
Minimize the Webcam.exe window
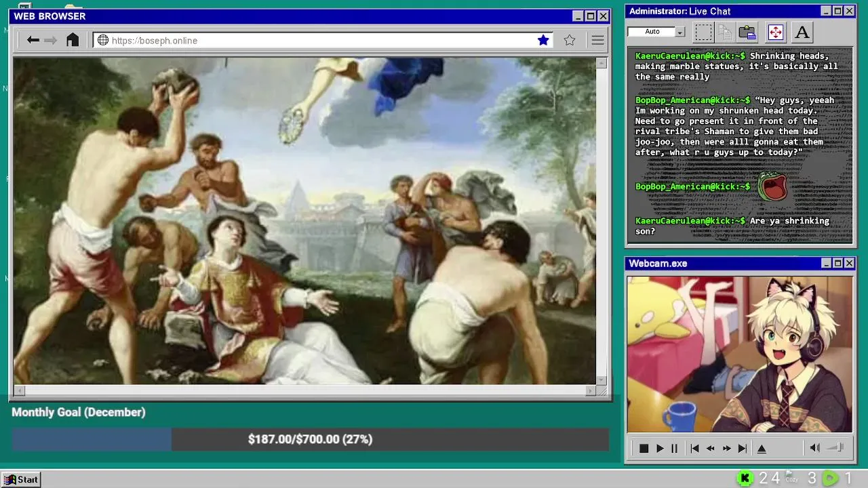click(x=826, y=263)
